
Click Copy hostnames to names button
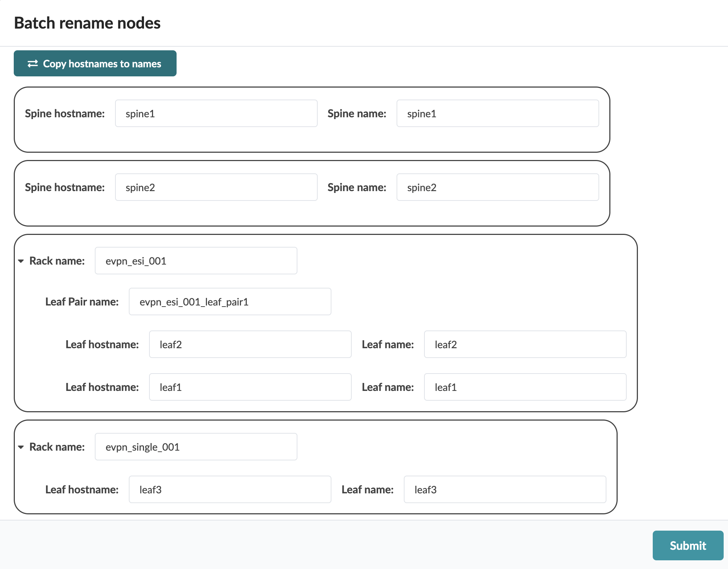click(95, 64)
